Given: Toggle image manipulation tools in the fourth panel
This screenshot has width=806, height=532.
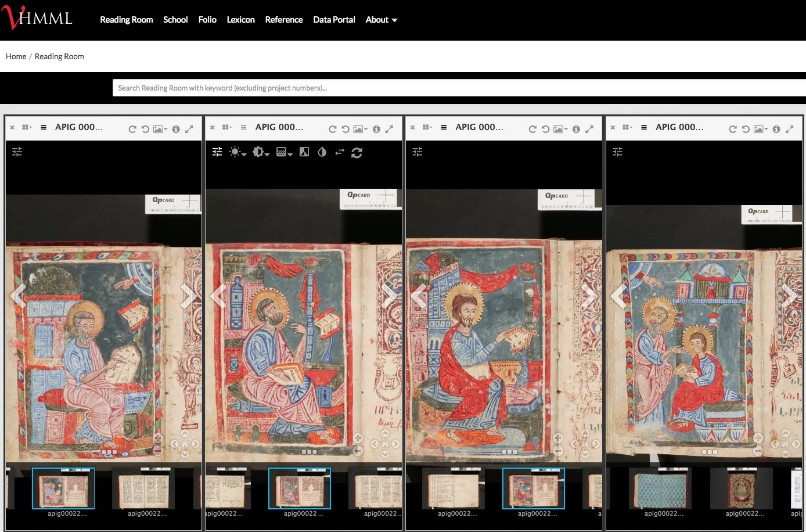Looking at the screenshot, I should pyautogui.click(x=618, y=152).
